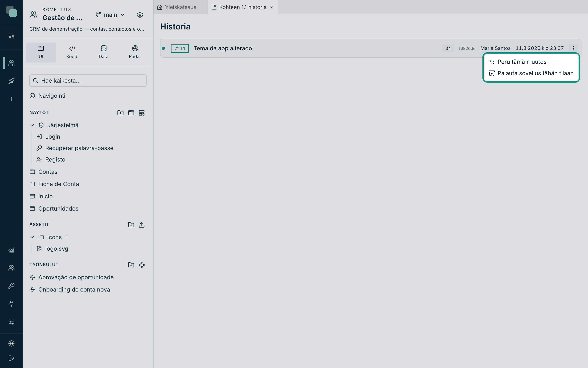588x368 pixels.
Task: Open the three-dot menu for commit row
Action: click(573, 48)
